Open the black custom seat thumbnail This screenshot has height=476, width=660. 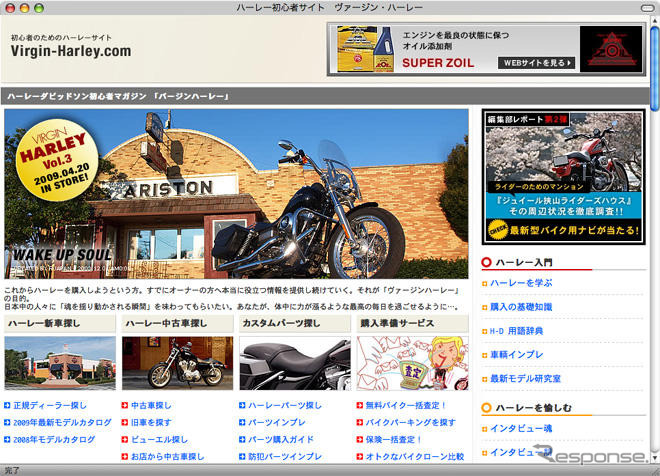pyautogui.click(x=295, y=363)
